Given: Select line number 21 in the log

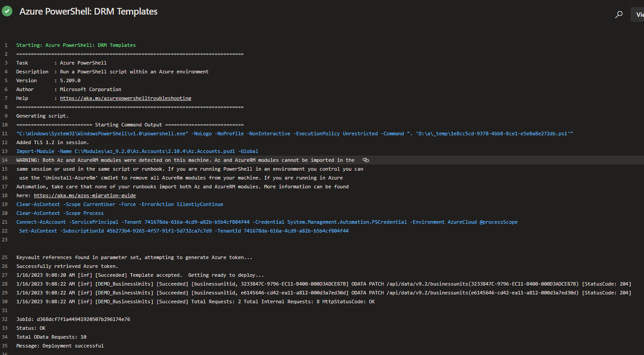Looking at the screenshot, I should pos(5,222).
